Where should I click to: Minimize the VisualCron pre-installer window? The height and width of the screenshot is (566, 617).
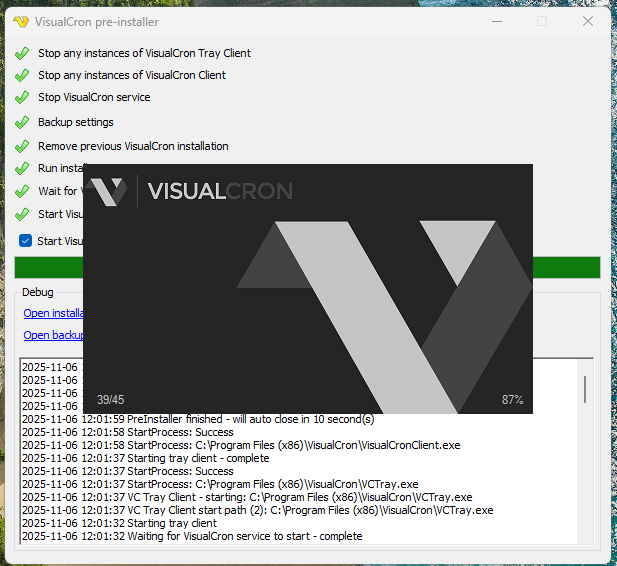[497, 22]
